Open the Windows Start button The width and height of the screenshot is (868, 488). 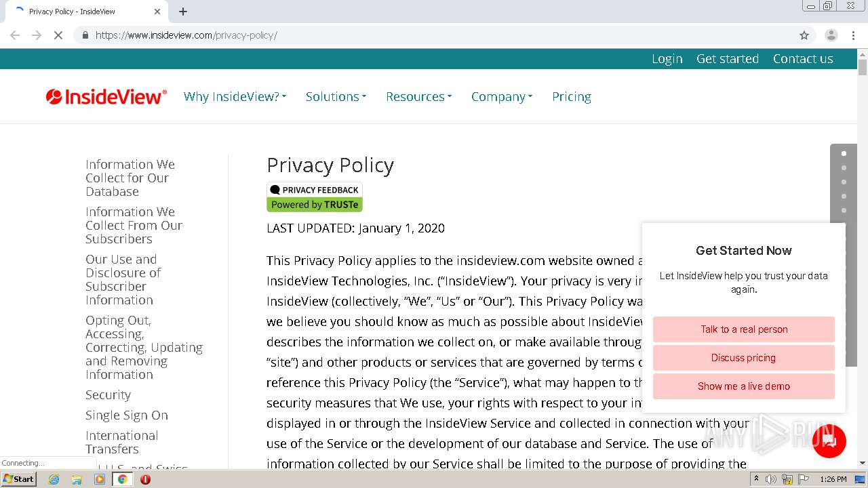18,479
